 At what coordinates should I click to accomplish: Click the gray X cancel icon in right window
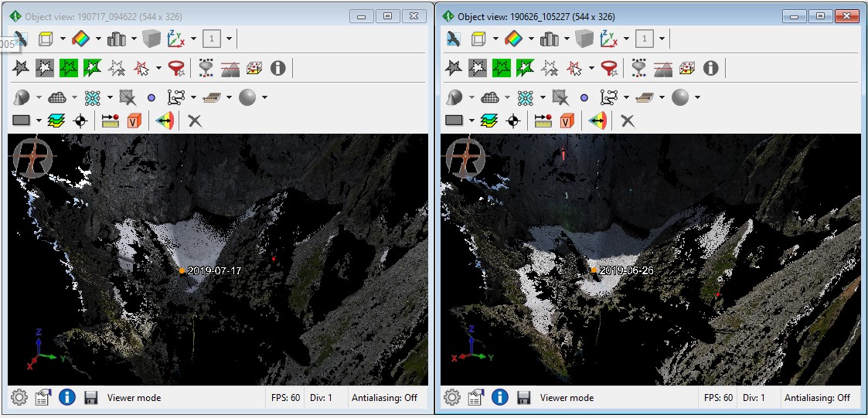click(x=628, y=121)
